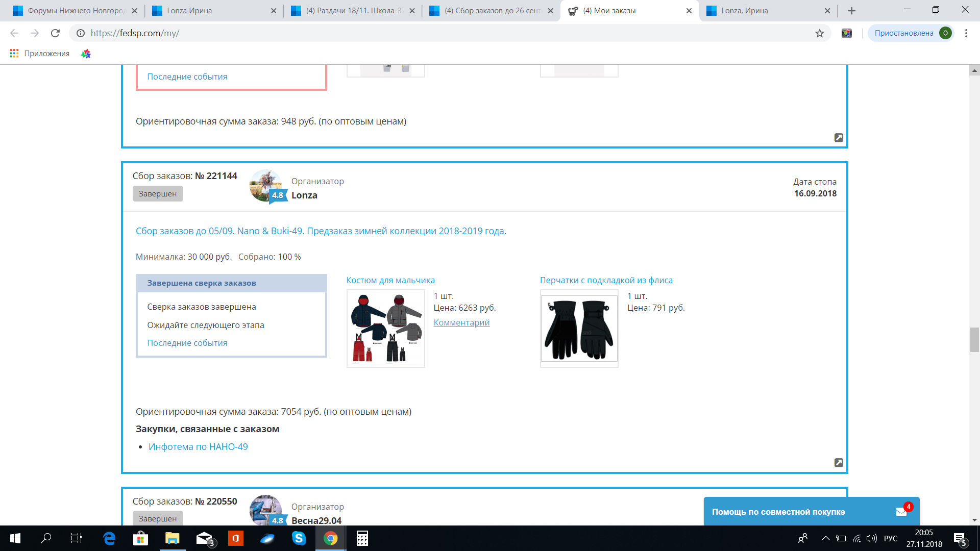
Task: Click the colorful extension icon in toolbar
Action: [847, 33]
